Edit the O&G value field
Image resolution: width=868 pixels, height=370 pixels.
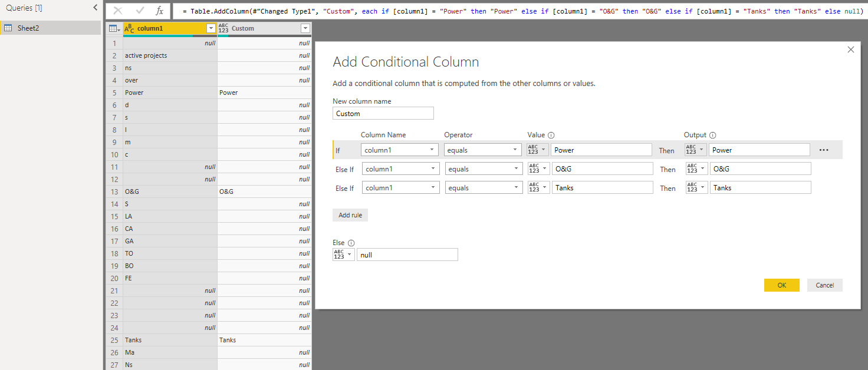point(603,169)
